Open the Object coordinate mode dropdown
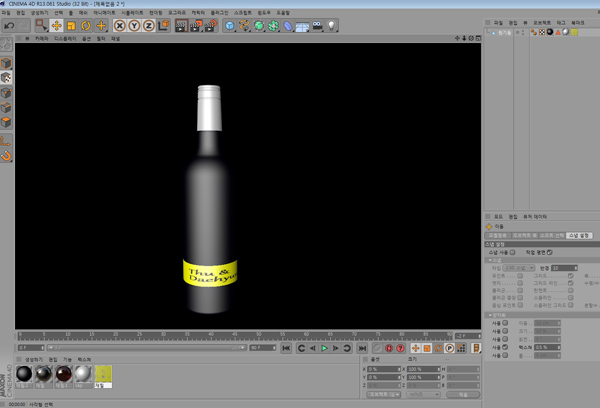The height and width of the screenshot is (408, 600). pos(383,394)
